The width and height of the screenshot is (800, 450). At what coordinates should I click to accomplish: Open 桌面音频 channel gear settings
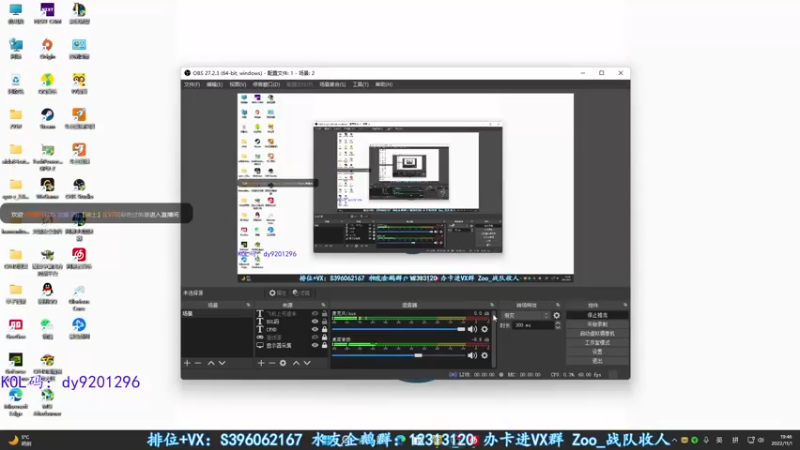[485, 355]
